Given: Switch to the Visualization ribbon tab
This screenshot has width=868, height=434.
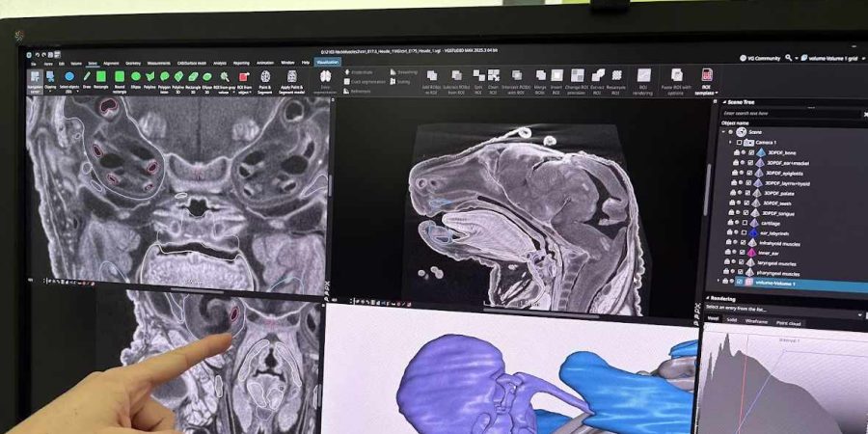Looking at the screenshot, I should [x=327, y=62].
